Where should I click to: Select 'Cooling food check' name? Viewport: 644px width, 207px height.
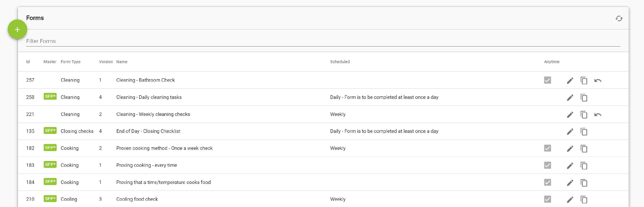[137, 199]
